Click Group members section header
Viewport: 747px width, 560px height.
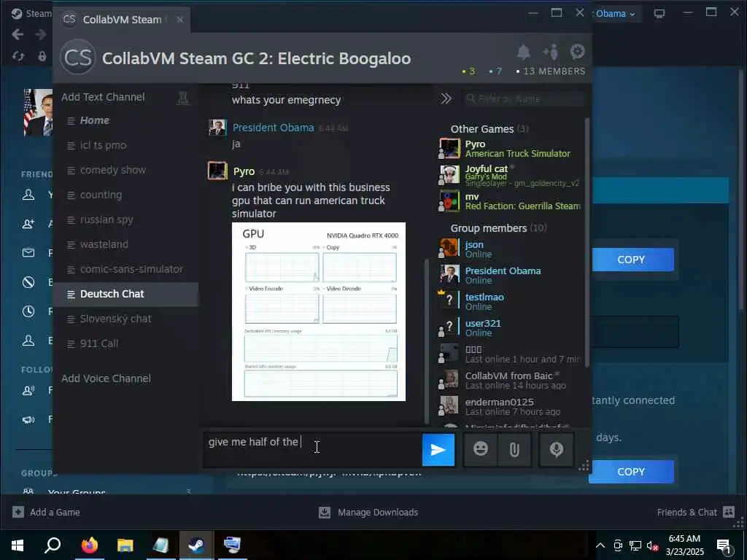click(x=498, y=228)
